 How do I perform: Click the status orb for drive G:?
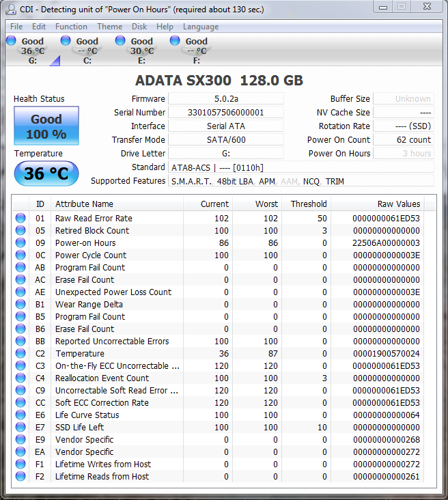tap(11, 41)
